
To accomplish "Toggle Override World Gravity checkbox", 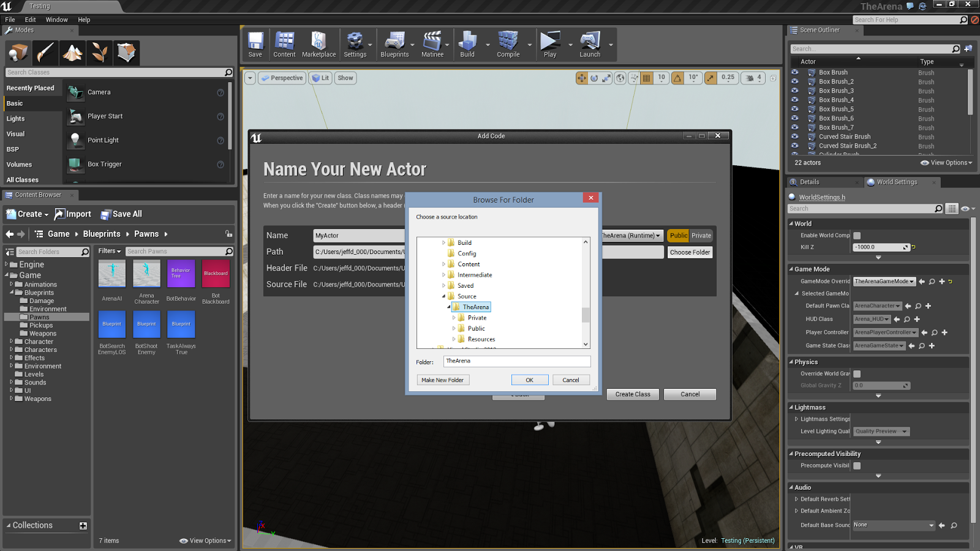I will 857,374.
